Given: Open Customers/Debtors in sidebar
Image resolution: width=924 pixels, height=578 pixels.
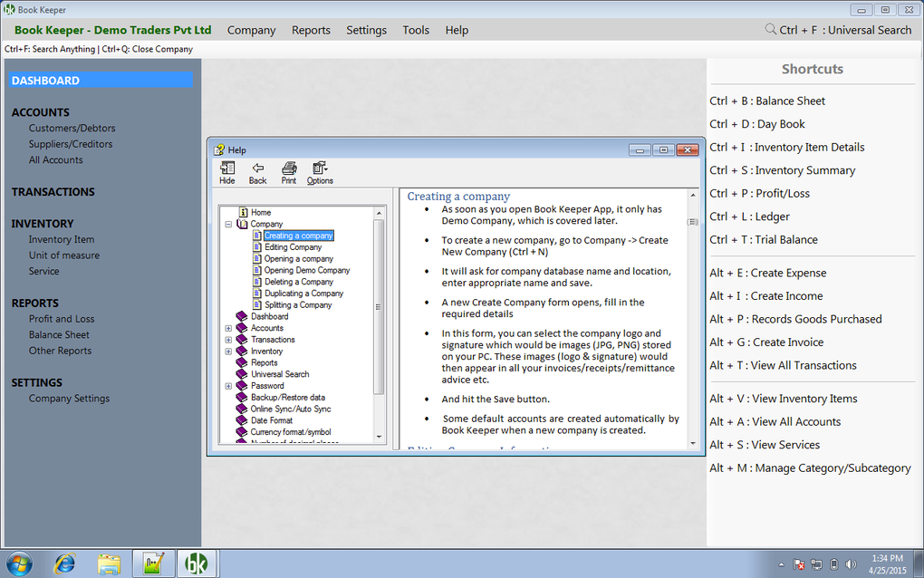Looking at the screenshot, I should pos(72,128).
